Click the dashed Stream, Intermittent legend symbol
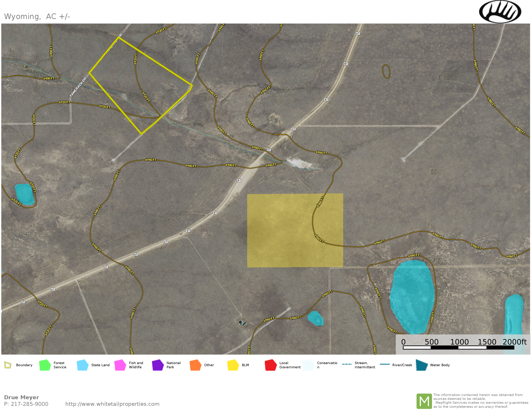The image size is (532, 411). [x=347, y=364]
